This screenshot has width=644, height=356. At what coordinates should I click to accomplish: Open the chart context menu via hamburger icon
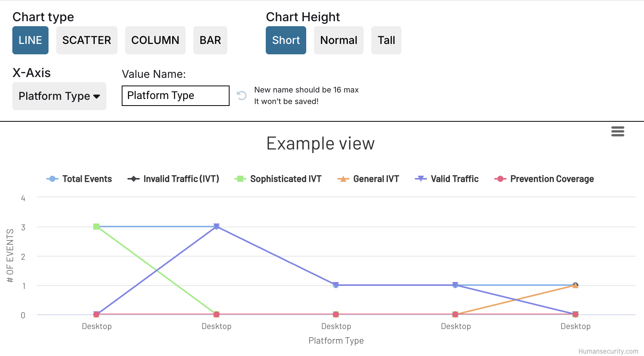[618, 131]
